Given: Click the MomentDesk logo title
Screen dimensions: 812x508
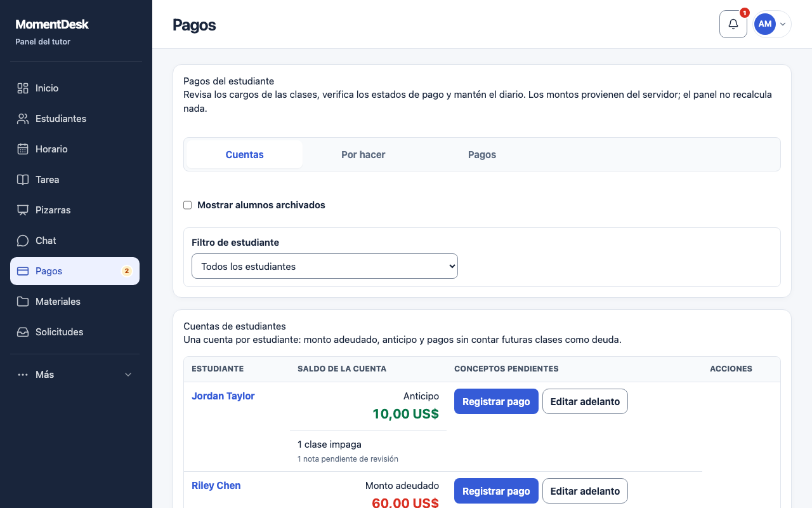Looking at the screenshot, I should point(52,24).
